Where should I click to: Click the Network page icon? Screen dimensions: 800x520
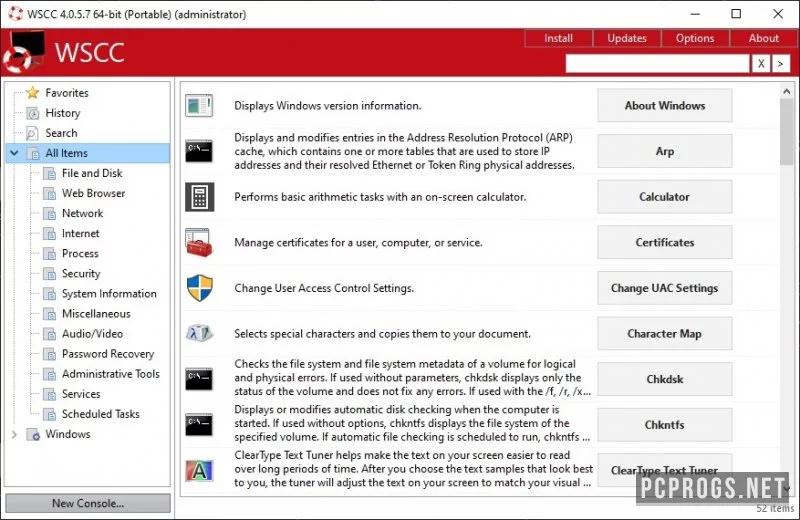click(x=49, y=213)
